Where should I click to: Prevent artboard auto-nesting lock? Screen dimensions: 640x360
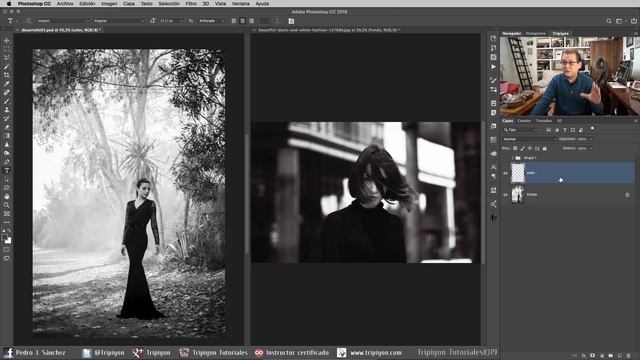click(x=537, y=148)
